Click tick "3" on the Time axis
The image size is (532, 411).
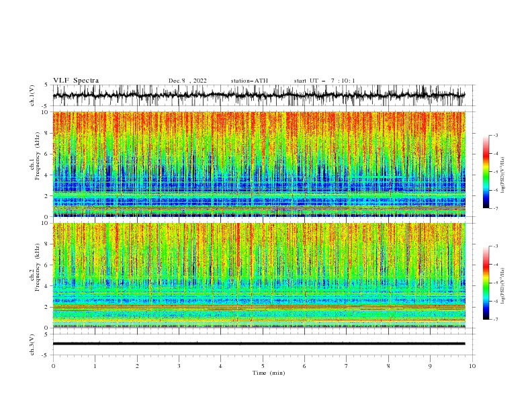pyautogui.click(x=179, y=366)
